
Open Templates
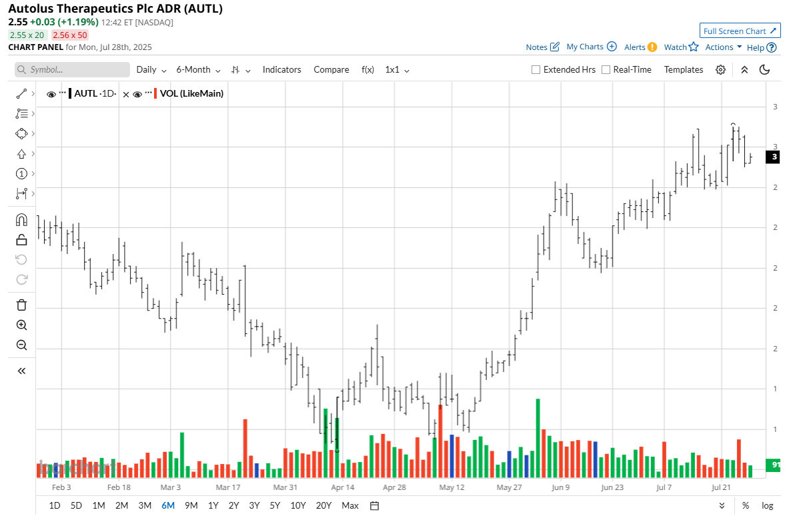coord(684,70)
